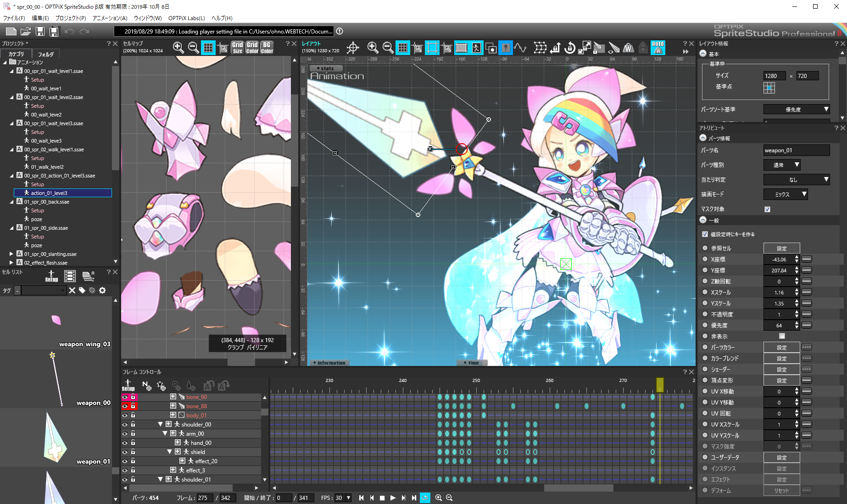The width and height of the screenshot is (847, 504).
Task: Open the OPTPiX Labs(L) menu
Action: (x=187, y=18)
